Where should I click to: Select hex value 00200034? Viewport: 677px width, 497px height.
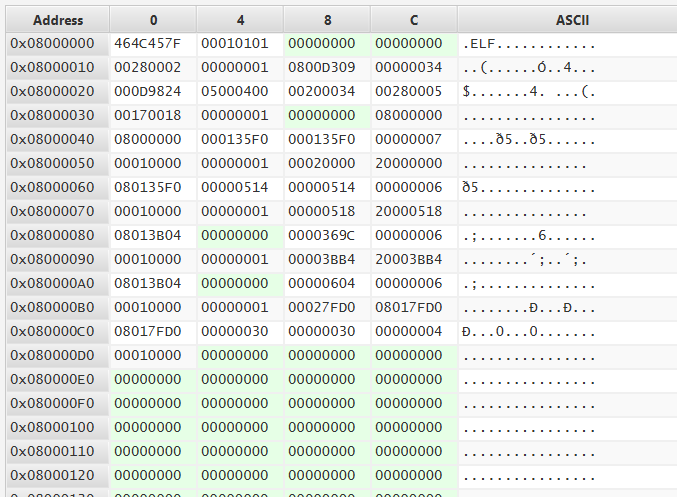[x=327, y=92]
